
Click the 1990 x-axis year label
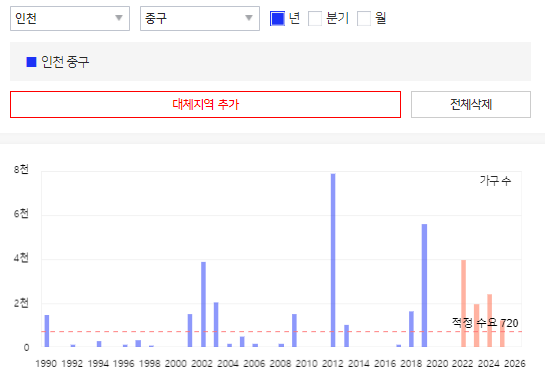(x=46, y=364)
